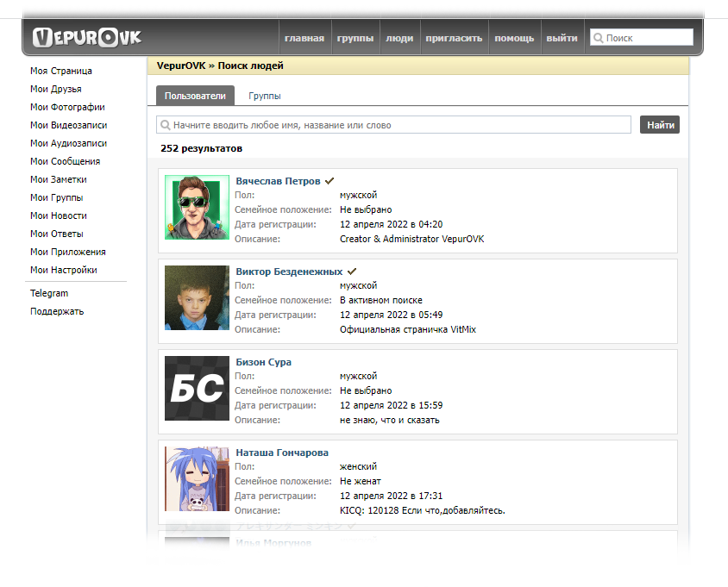Open Мои Сообщения in the sidebar
The height and width of the screenshot is (587, 728).
(65, 161)
